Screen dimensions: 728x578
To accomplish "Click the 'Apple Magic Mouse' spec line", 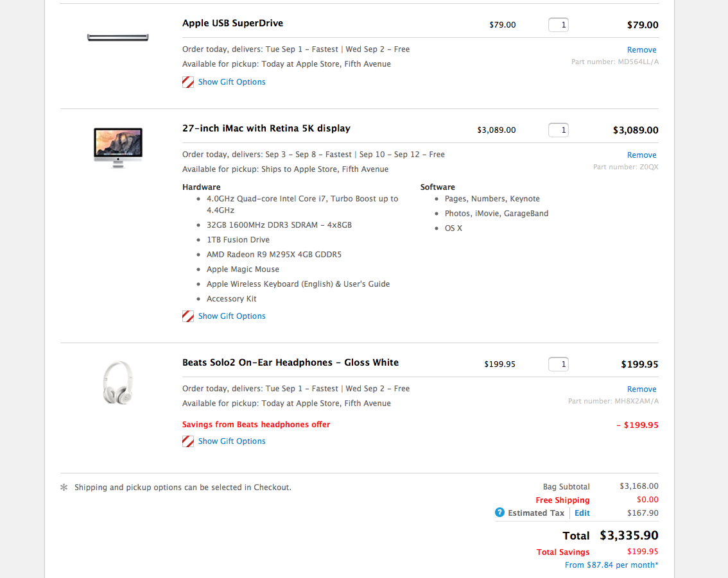I will click(243, 269).
